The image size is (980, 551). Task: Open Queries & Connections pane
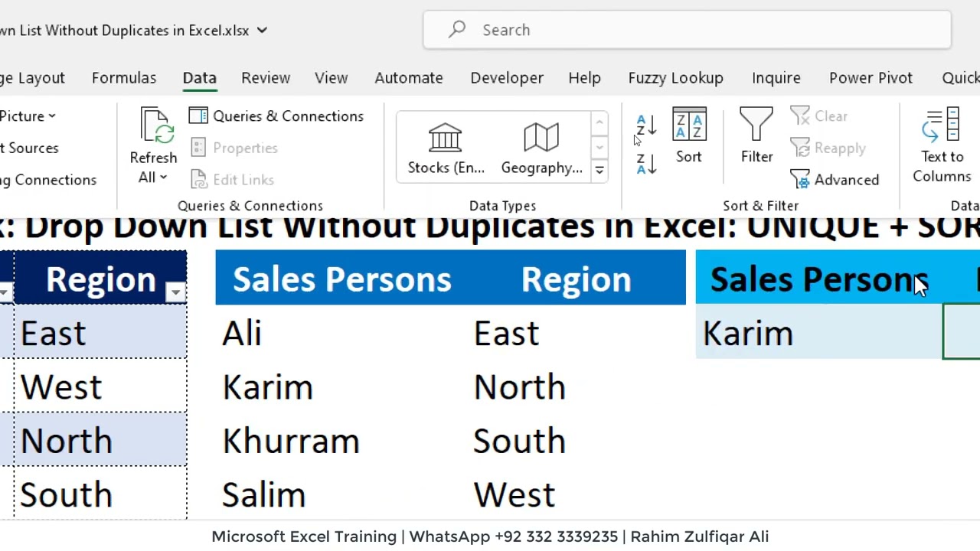pyautogui.click(x=277, y=116)
